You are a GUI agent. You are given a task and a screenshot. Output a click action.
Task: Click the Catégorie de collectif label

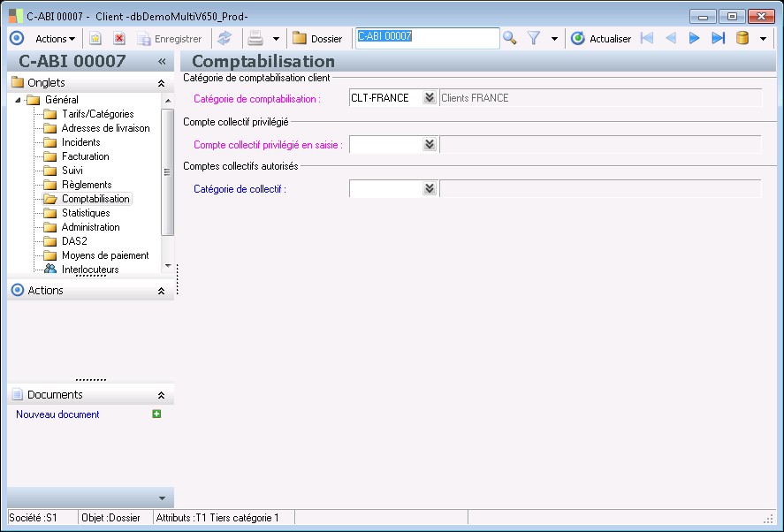point(240,189)
